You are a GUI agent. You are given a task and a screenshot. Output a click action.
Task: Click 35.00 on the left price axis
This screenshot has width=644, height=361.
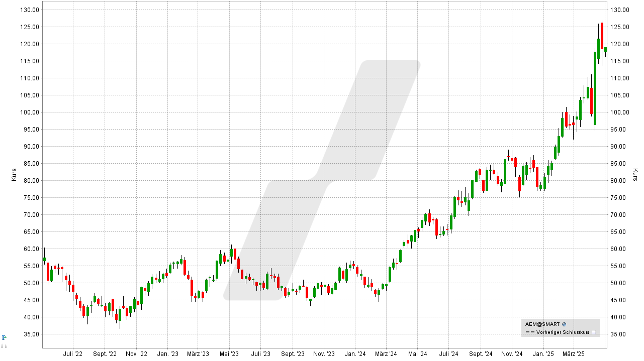[x=32, y=334]
